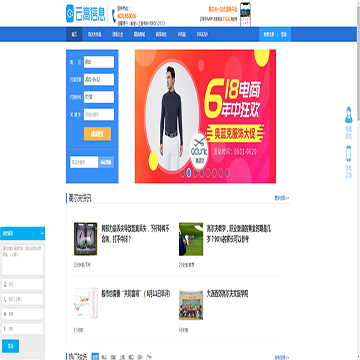Open the nav item right after 首页
This screenshot has height=360, width=360.
click(94, 34)
